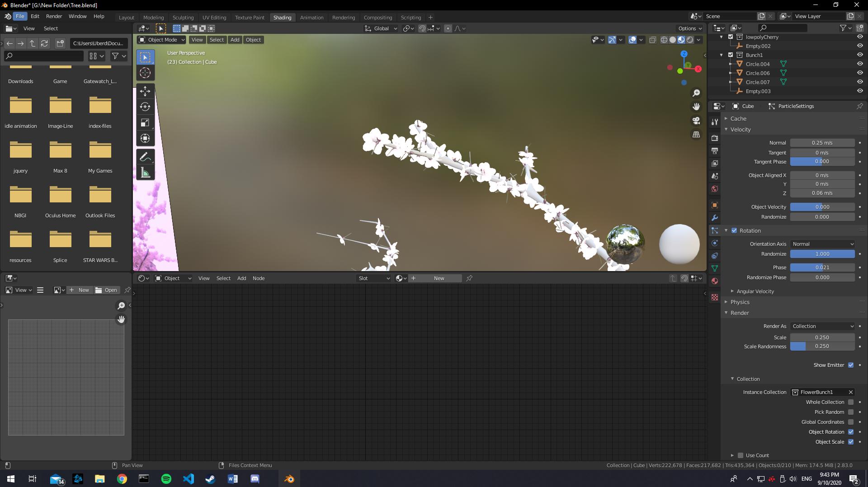Switch perspective/orthographic grid icon
This screenshot has height=487, width=868.
point(696,135)
